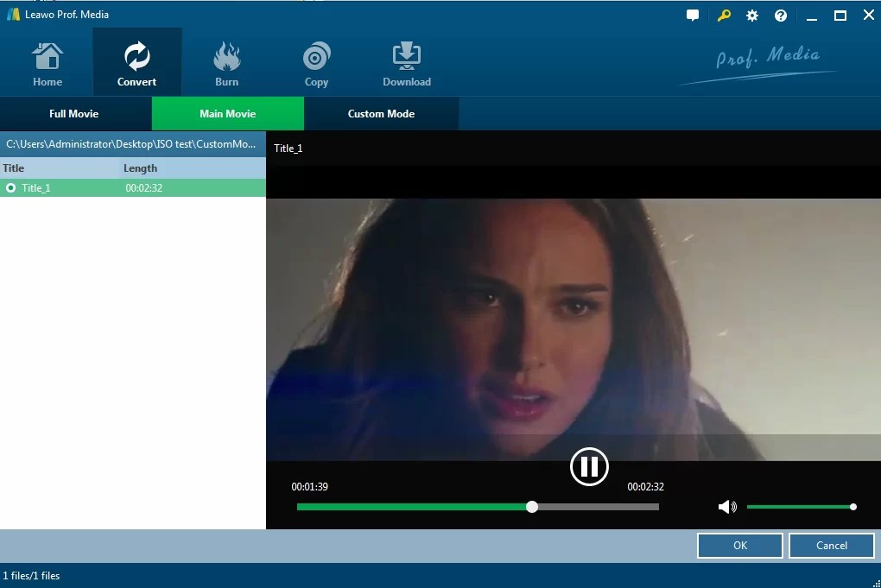Open the Burn module
The height and width of the screenshot is (588, 881).
[x=226, y=60]
